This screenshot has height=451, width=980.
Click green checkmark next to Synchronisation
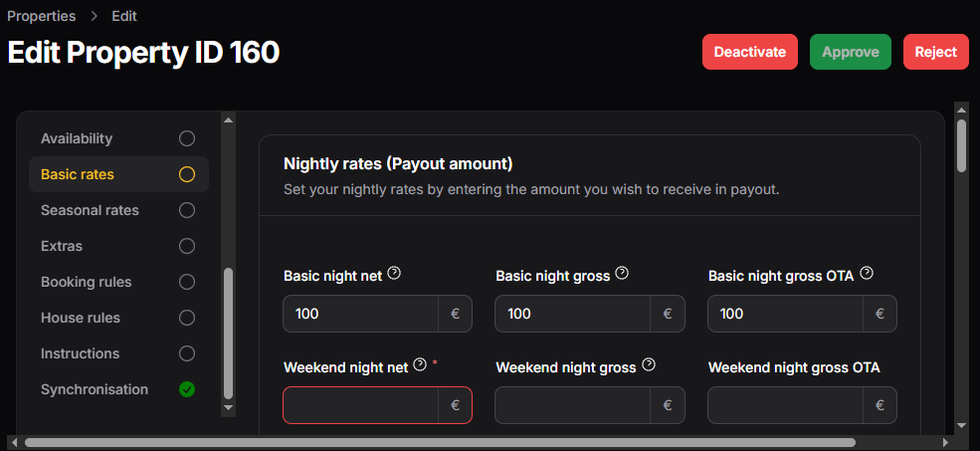click(187, 389)
